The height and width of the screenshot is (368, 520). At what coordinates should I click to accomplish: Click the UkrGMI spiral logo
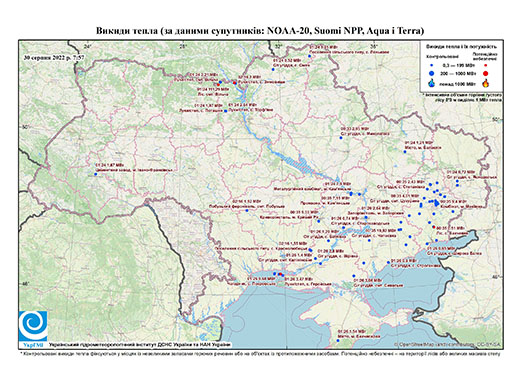pos(33,327)
